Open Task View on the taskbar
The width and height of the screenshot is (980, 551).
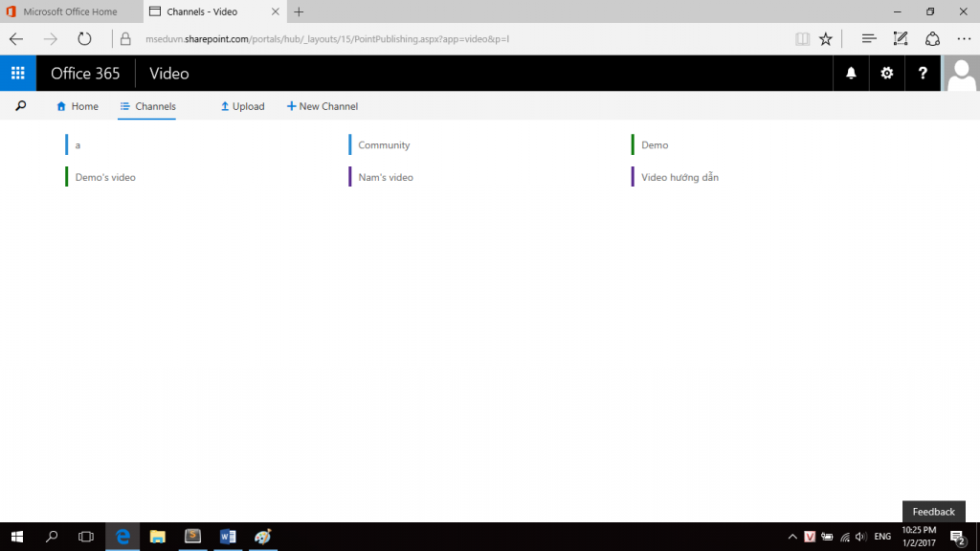85,537
